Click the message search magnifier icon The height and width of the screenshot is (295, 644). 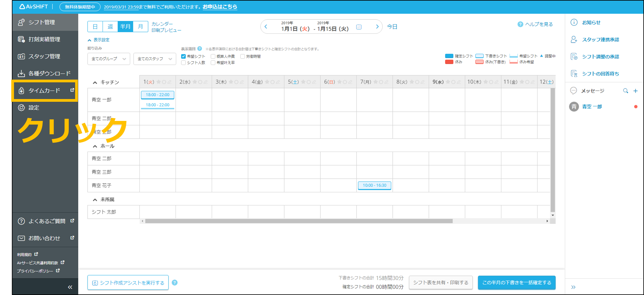[625, 91]
